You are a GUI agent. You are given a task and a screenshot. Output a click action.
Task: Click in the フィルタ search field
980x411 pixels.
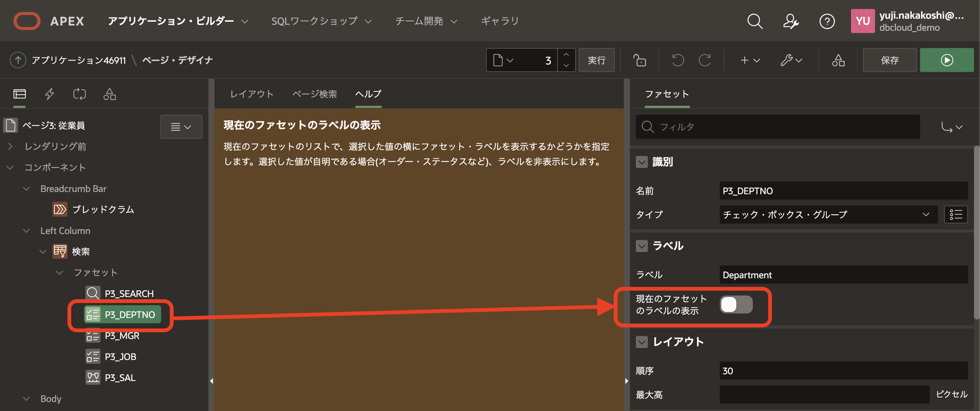coord(778,127)
